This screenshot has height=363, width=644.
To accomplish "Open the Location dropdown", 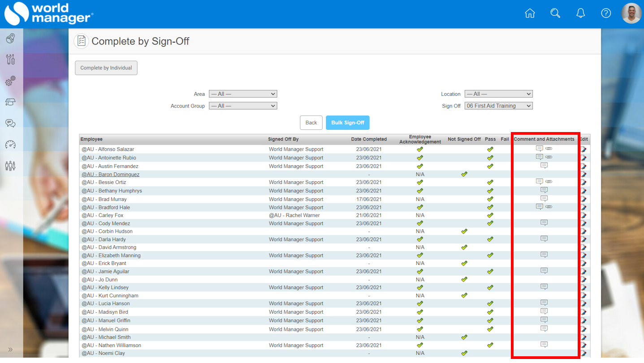I will click(498, 94).
